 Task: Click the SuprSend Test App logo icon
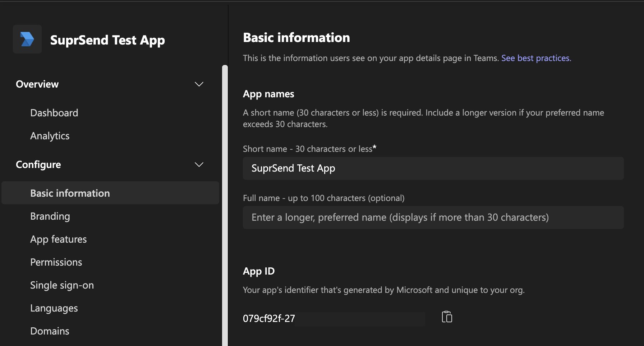pos(27,39)
